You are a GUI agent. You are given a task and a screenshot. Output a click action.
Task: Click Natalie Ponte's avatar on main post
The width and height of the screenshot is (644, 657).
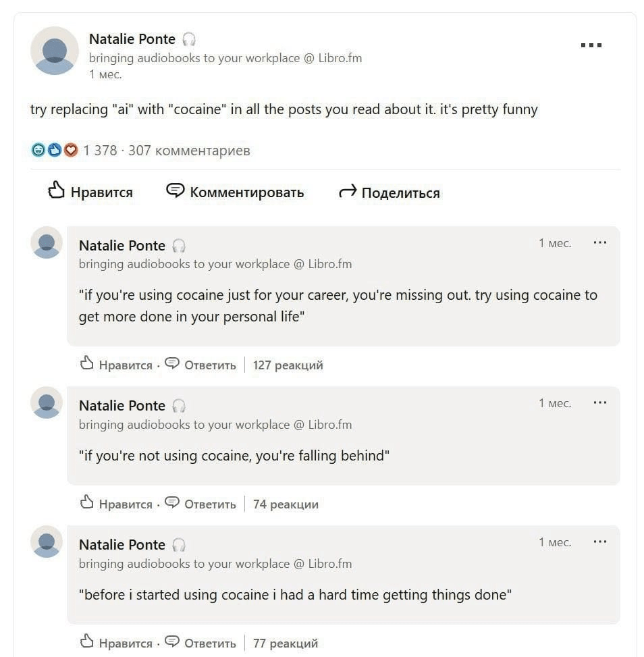point(55,51)
